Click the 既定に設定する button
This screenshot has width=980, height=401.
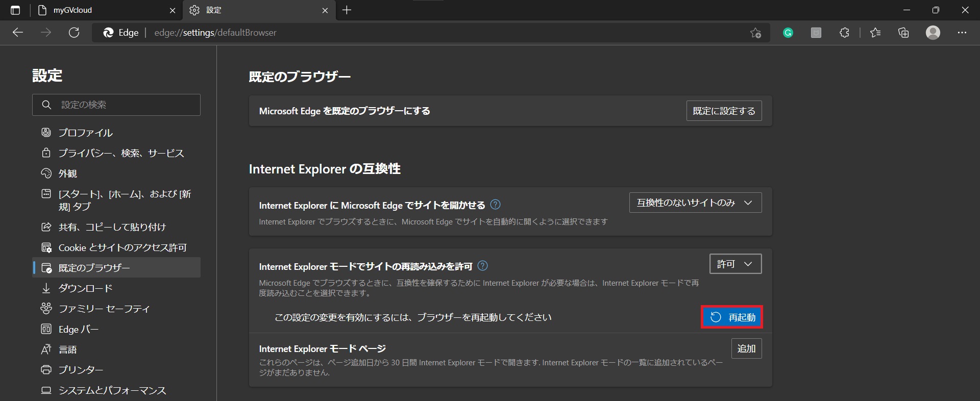[x=724, y=111]
